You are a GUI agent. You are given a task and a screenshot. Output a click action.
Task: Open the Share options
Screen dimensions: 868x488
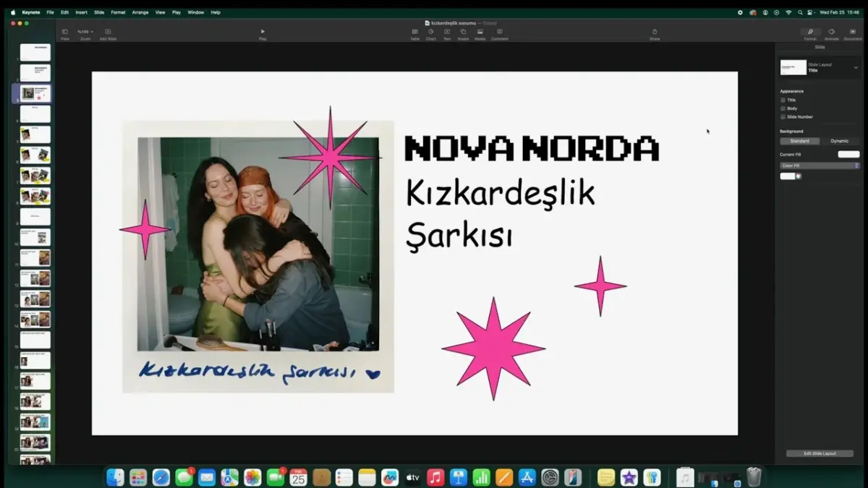click(x=655, y=33)
